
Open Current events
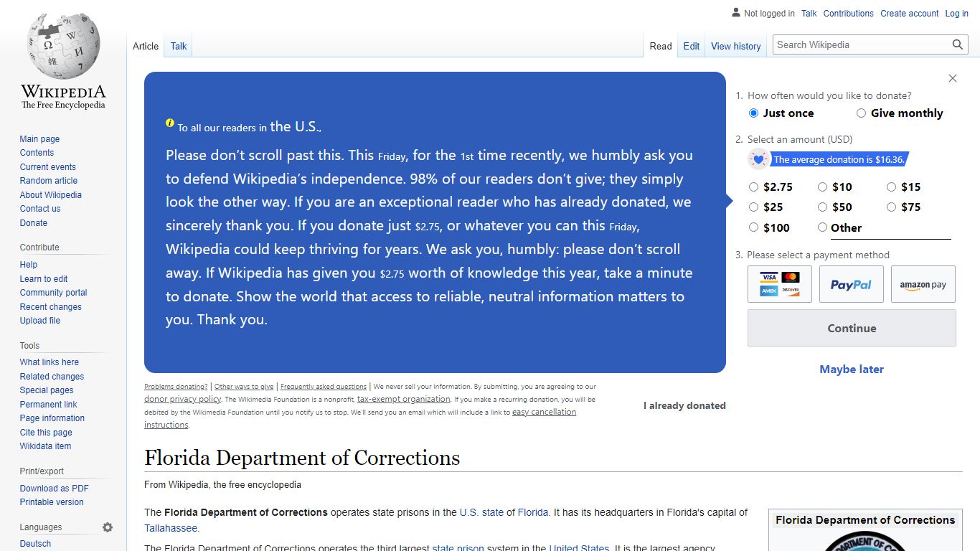pos(47,167)
